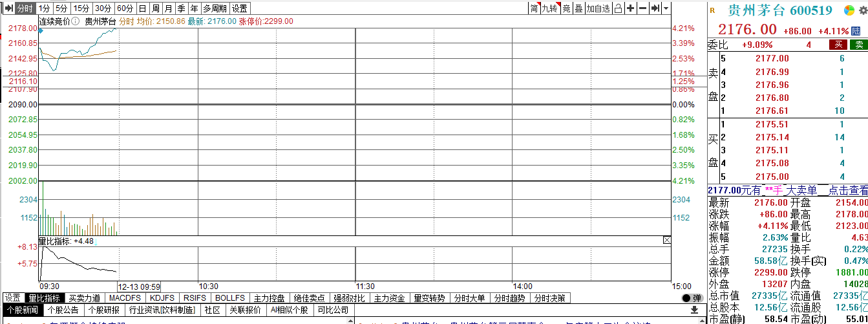Click the green 卖 sell button
The width and height of the screenshot is (868, 324).
click(858, 45)
